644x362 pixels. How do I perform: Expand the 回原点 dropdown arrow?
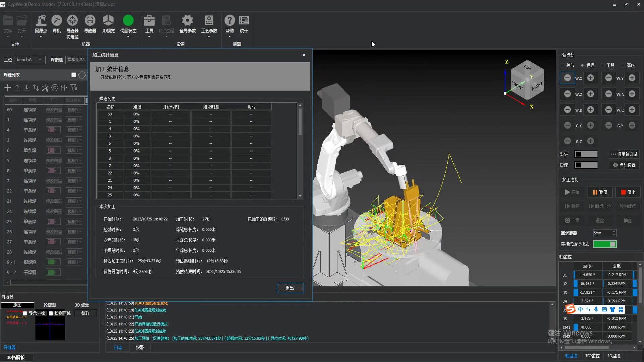coord(41,37)
